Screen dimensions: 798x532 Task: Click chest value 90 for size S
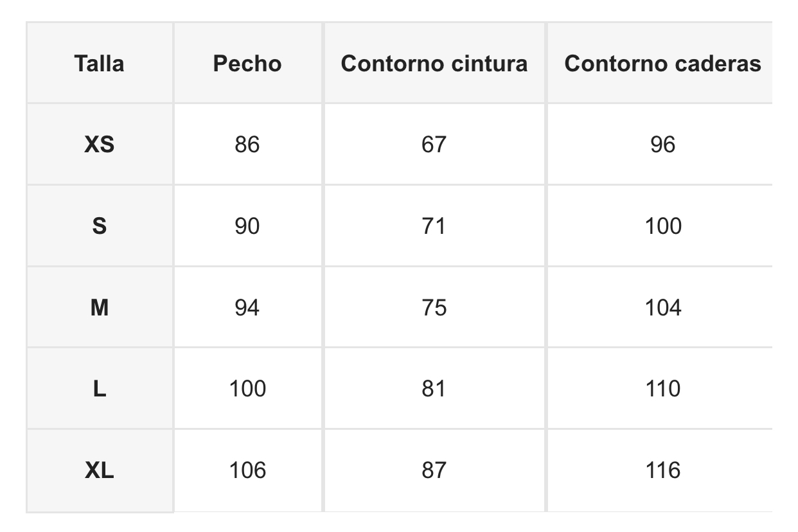[x=247, y=226]
